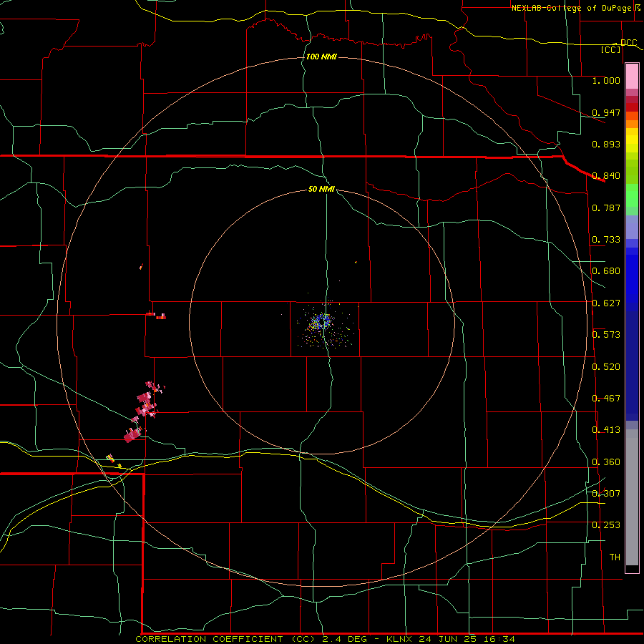Select the 0.467 legend value
The height and width of the screenshot is (644, 644).
pyautogui.click(x=606, y=399)
